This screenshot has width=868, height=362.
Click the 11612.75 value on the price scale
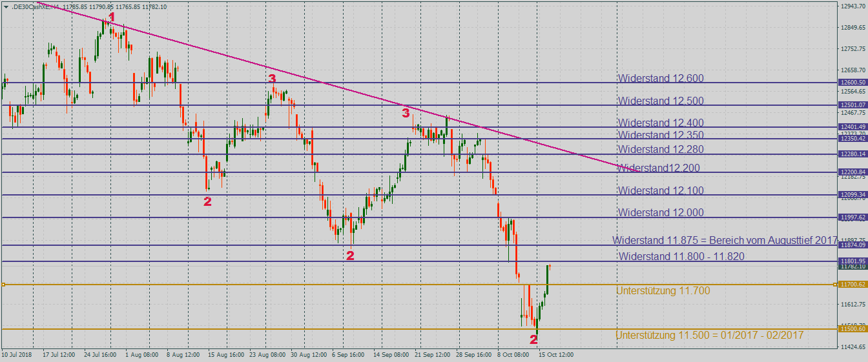point(853,305)
